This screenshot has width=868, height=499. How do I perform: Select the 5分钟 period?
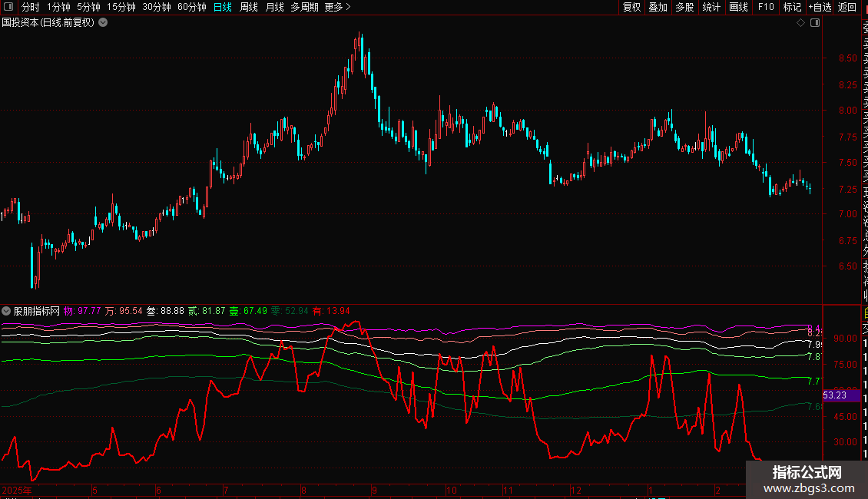pos(88,7)
